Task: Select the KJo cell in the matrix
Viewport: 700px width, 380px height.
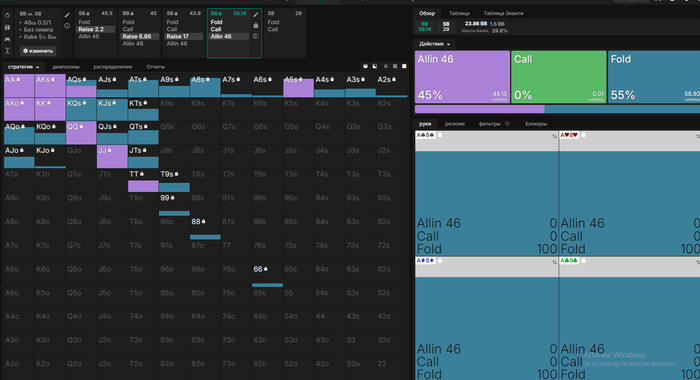Action: click(x=50, y=157)
